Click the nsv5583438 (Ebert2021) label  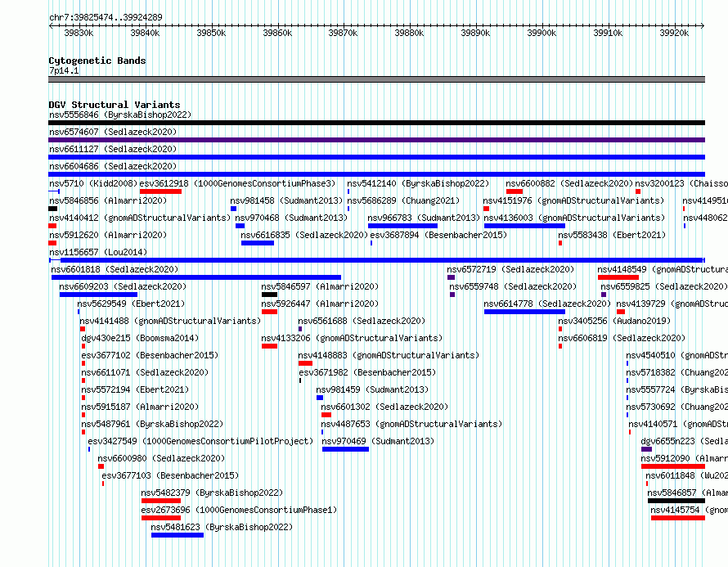612,235
